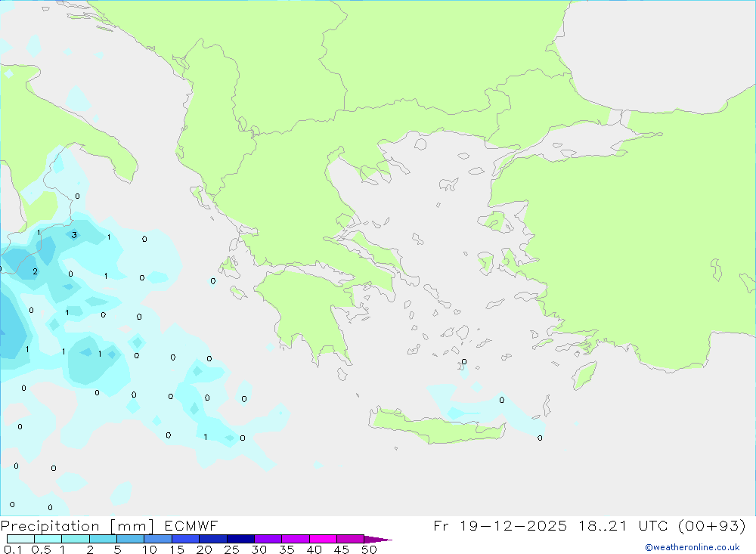The height and width of the screenshot is (554, 756).
Task: Click the 25–30 mm navy legend swatch
Action: (240, 539)
